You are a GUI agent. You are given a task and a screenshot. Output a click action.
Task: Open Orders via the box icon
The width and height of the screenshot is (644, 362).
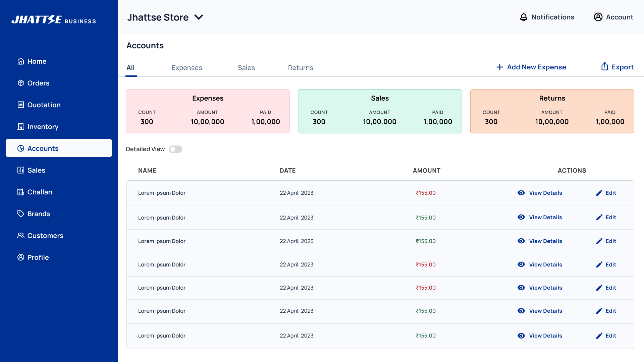(21, 83)
